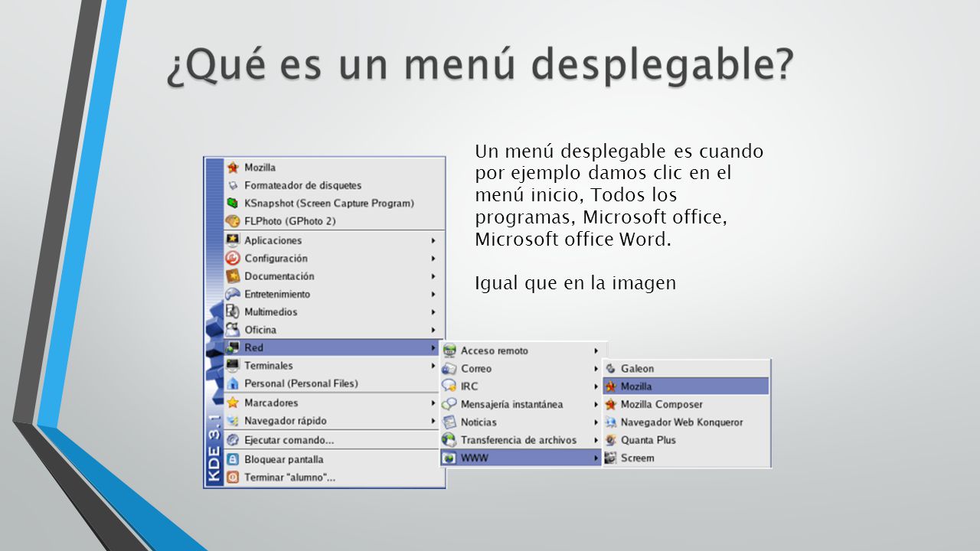Screen dimensions: 980x551
Task: Choose highlighted Mozilla in the WWW submenu
Action: click(x=686, y=386)
